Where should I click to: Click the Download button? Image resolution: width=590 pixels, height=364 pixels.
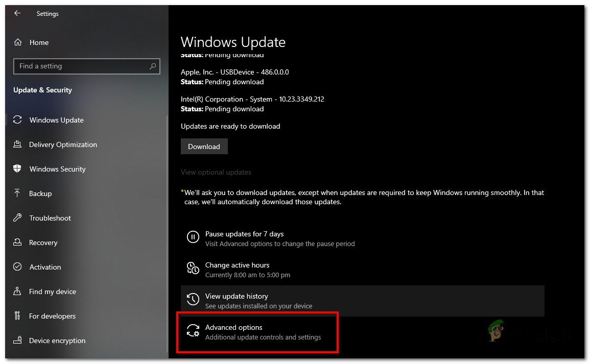(x=204, y=146)
